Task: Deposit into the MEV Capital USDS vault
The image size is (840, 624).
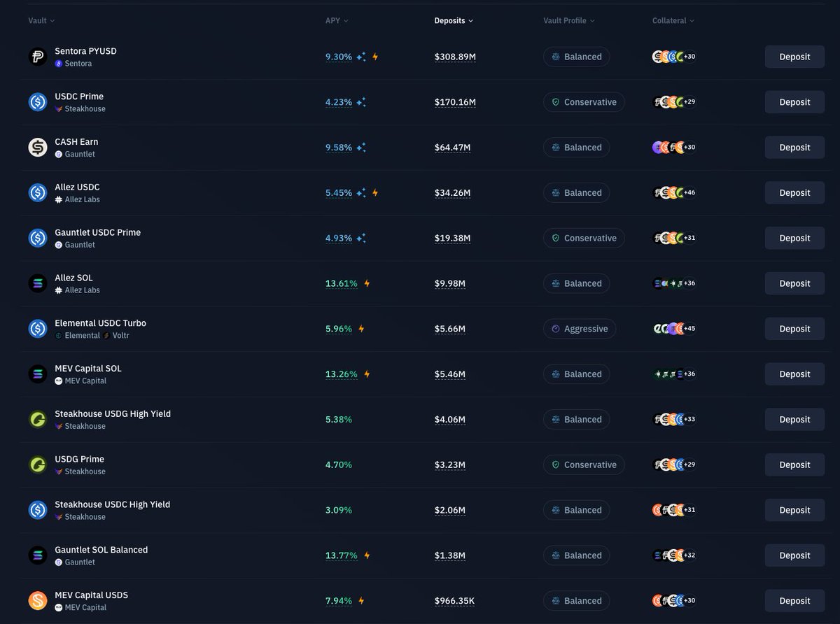Action: pyautogui.click(x=794, y=601)
